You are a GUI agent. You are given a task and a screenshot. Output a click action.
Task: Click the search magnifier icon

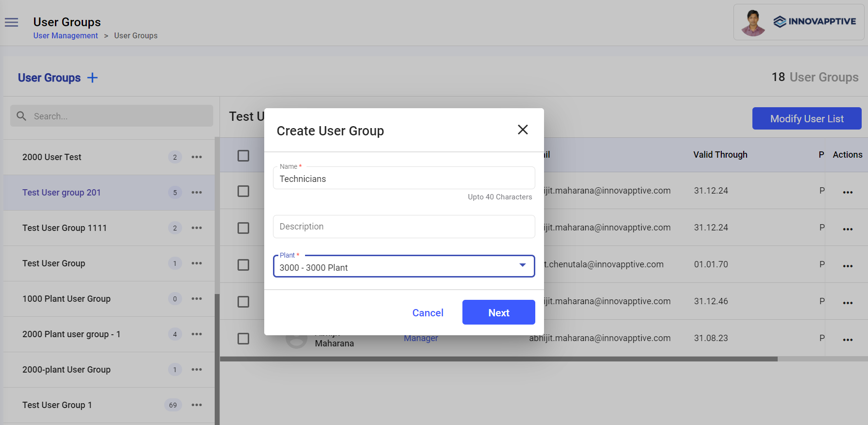21,116
